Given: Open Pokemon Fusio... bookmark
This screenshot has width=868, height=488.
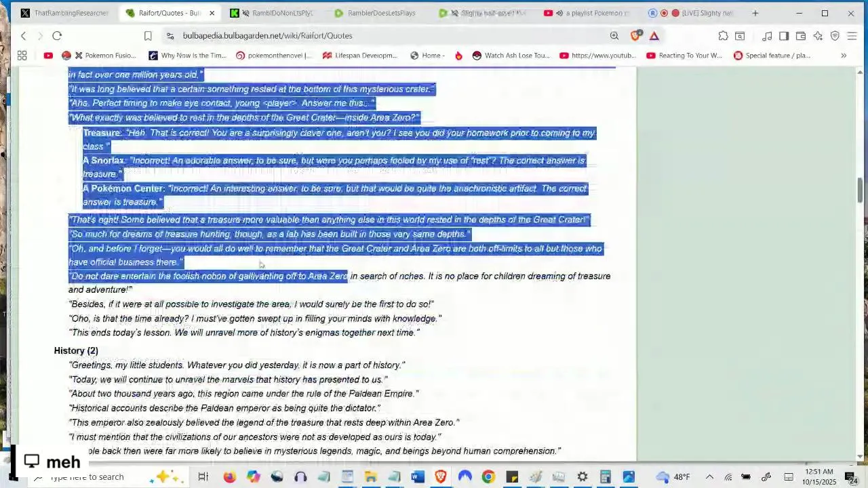Looking at the screenshot, I should coord(99,56).
